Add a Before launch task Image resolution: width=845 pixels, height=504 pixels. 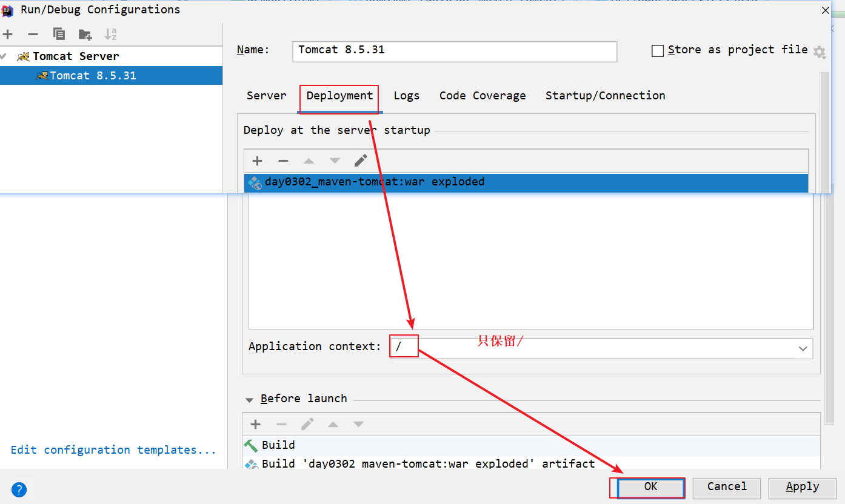pyautogui.click(x=256, y=424)
